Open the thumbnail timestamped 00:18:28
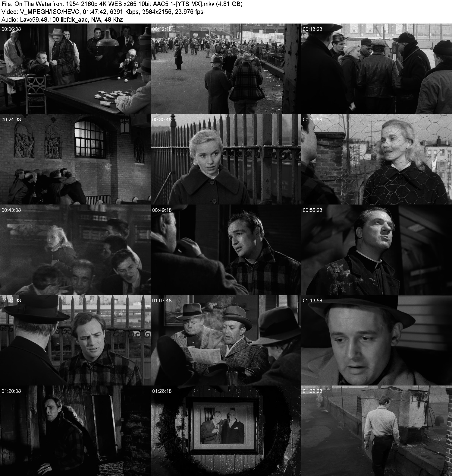452x476 pixels. [x=377, y=69]
